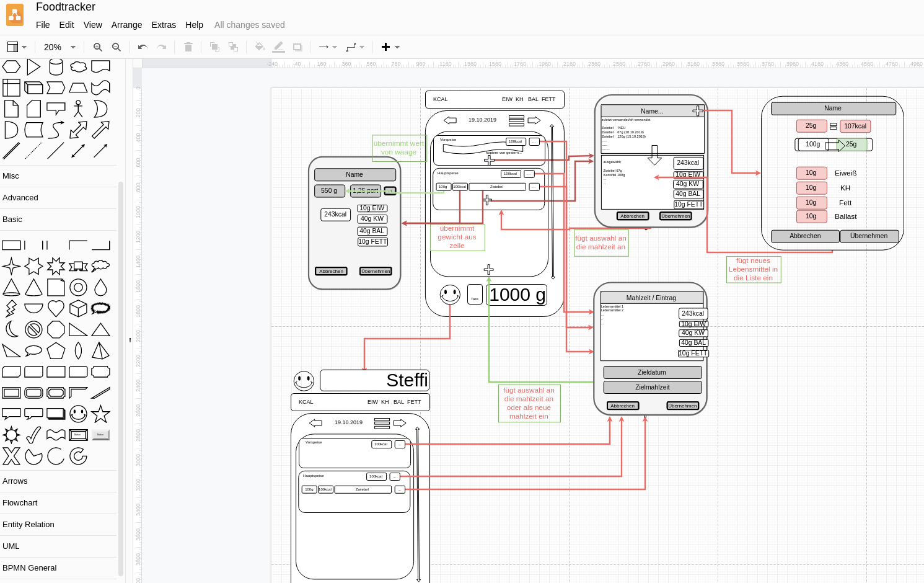Select the cloud shape in palette
The width and height of the screenshot is (924, 583).
click(x=78, y=67)
